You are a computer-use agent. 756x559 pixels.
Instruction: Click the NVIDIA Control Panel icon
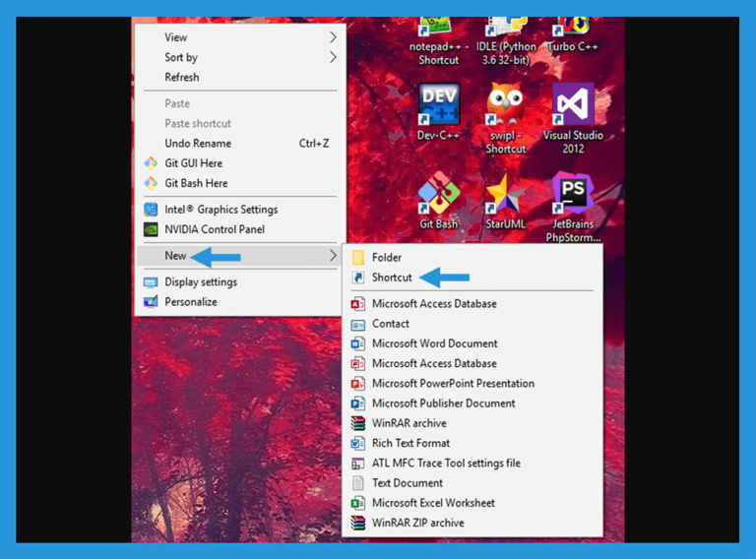click(x=151, y=229)
